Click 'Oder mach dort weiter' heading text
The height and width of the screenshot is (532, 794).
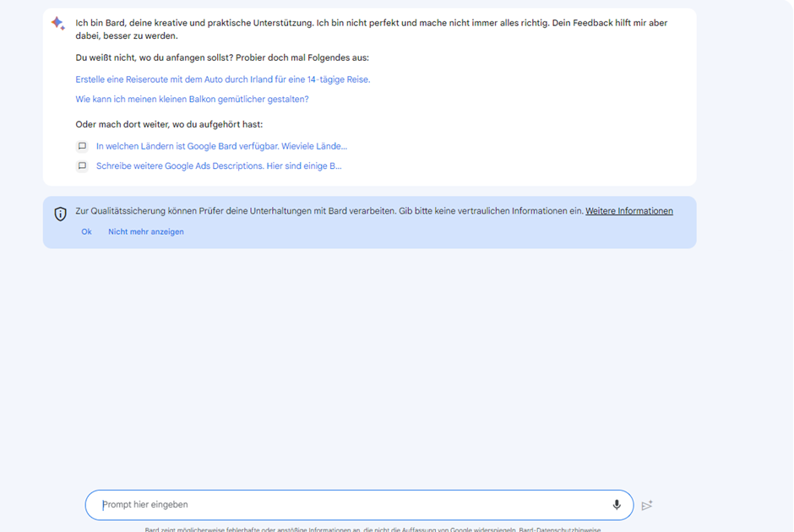tap(169, 124)
